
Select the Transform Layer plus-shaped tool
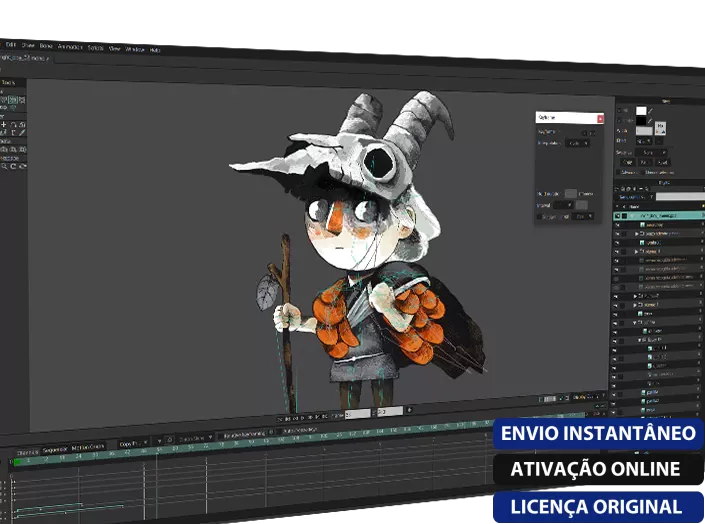[4, 124]
